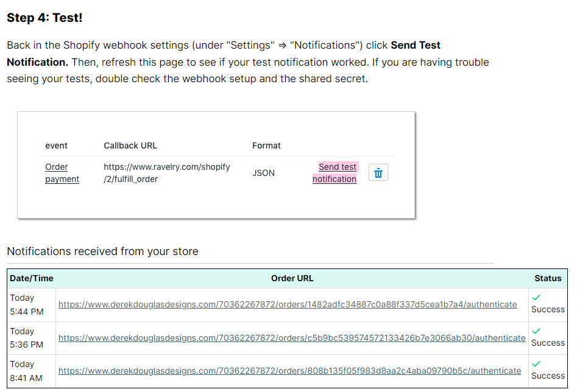Click the green checkmark for 8:41 AM notification

536,363
